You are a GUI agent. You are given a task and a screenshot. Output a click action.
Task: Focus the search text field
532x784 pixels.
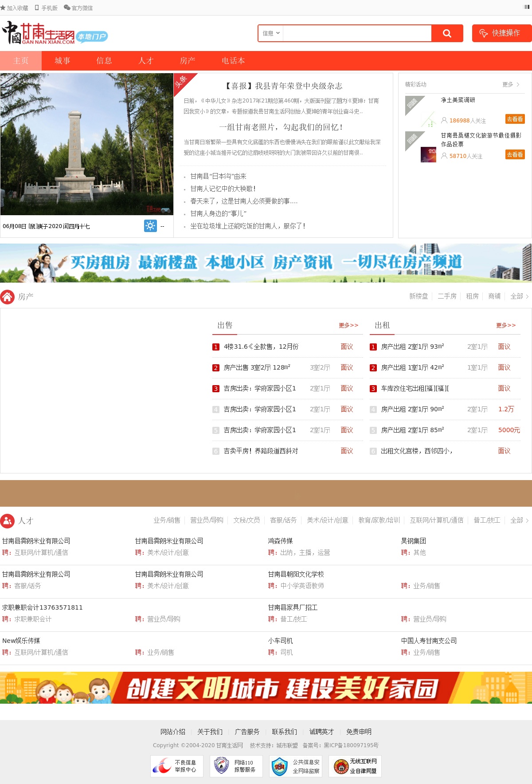pos(357,33)
